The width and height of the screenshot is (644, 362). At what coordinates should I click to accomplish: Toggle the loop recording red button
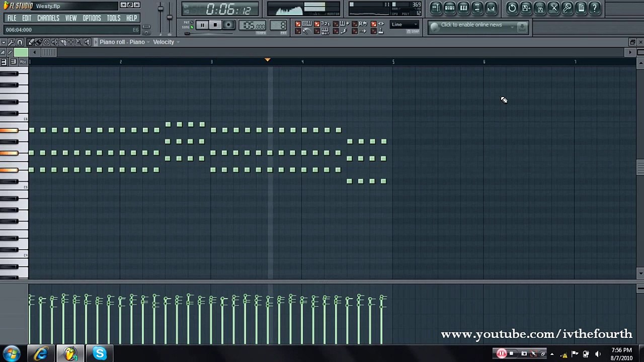click(355, 24)
